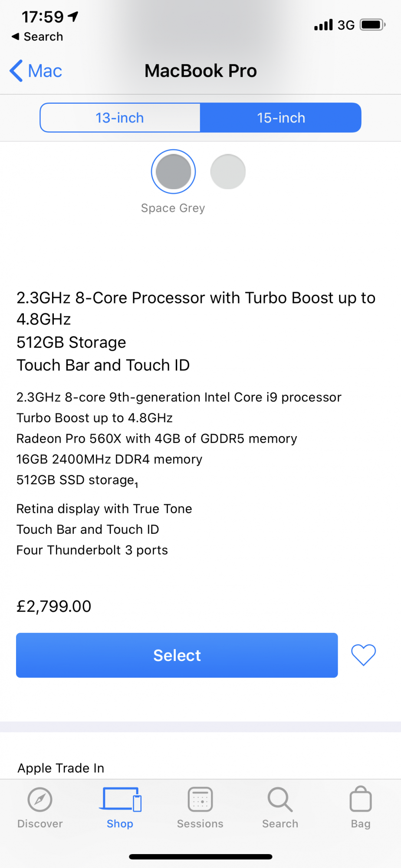The width and height of the screenshot is (401, 868).
Task: Tap the back chevron beside Mac
Action: click(16, 71)
